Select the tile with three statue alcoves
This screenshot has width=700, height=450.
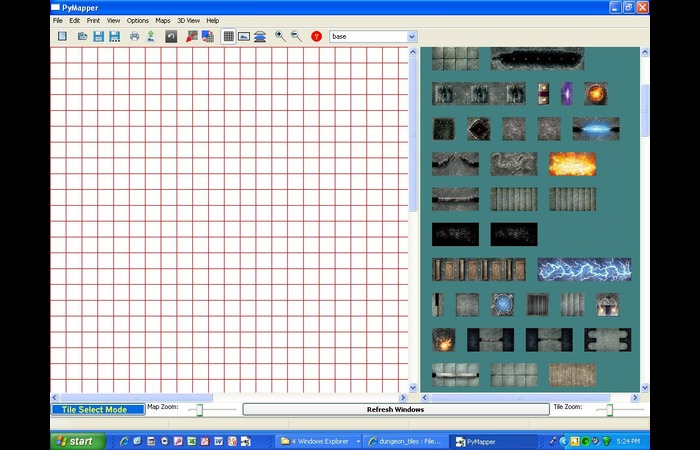[479, 94]
